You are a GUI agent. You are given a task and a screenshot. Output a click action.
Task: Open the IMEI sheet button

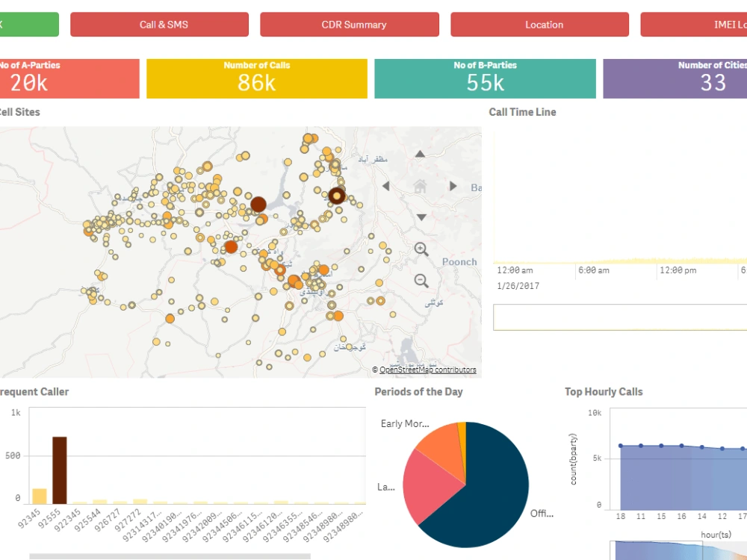[x=694, y=25]
